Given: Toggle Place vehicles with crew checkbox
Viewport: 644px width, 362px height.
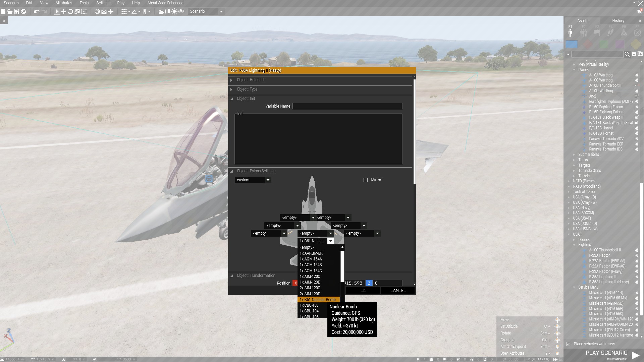Looking at the screenshot, I should click(568, 344).
